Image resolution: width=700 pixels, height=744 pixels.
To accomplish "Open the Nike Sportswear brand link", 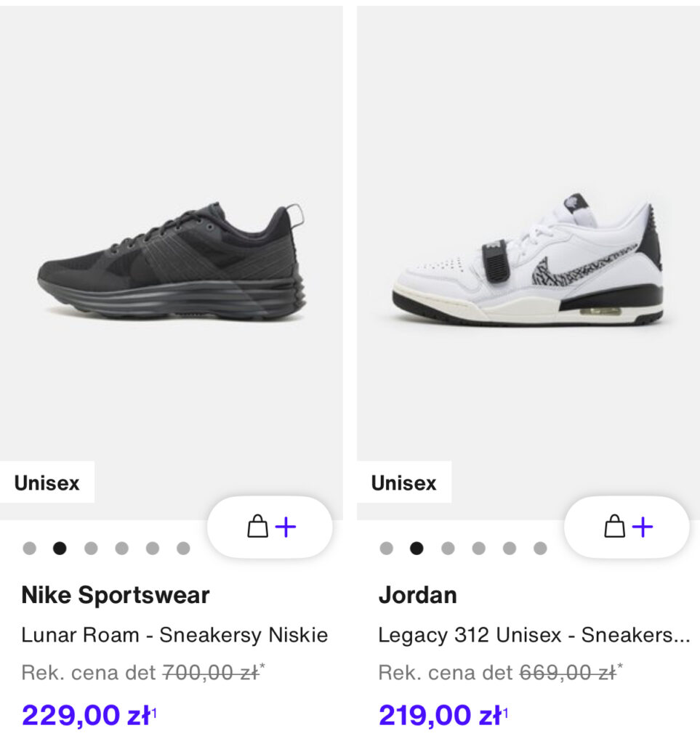I will (116, 595).
